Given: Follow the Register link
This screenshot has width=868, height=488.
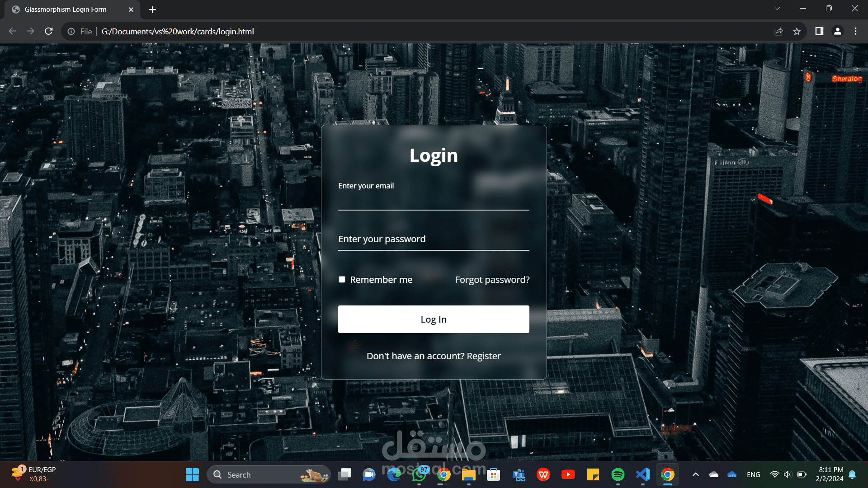Looking at the screenshot, I should click(x=483, y=356).
